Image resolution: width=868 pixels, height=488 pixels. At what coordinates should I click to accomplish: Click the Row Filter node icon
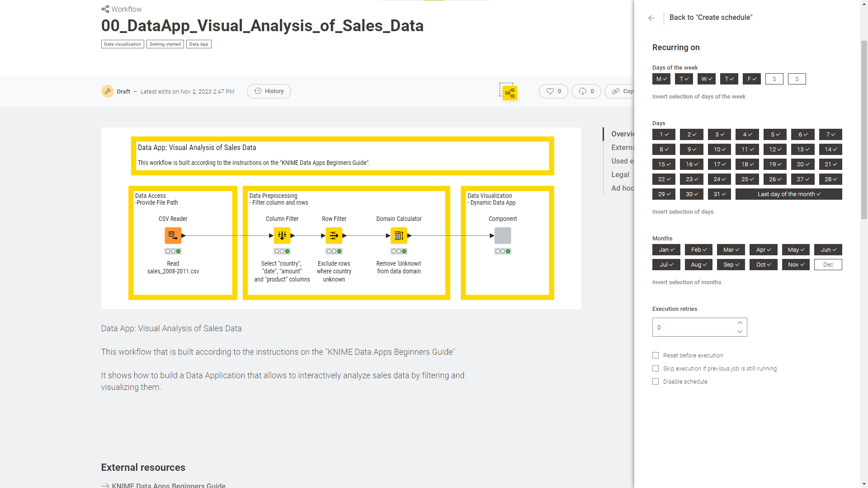click(333, 235)
